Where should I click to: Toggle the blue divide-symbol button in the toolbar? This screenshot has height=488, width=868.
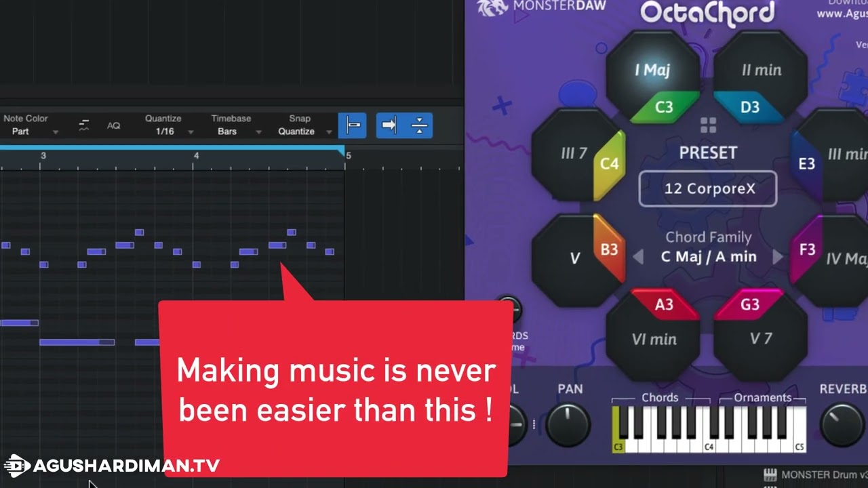[419, 125]
